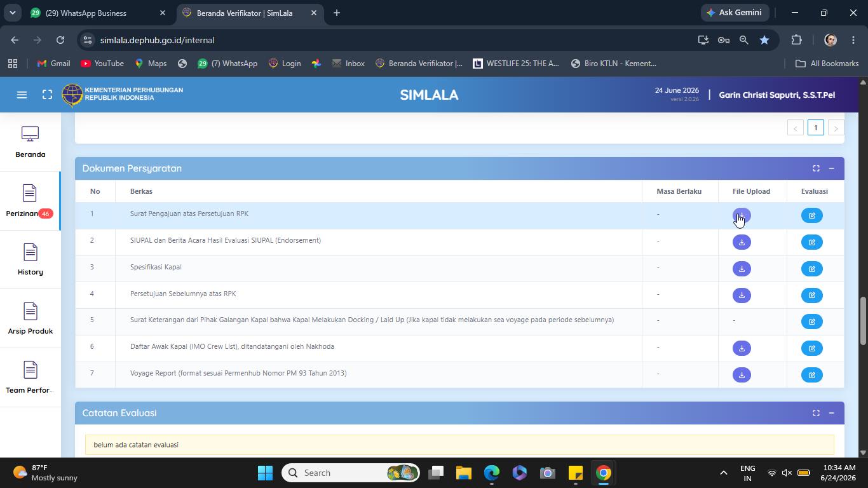
Task: Open Chrome tab search dropdown
Action: click(x=12, y=13)
